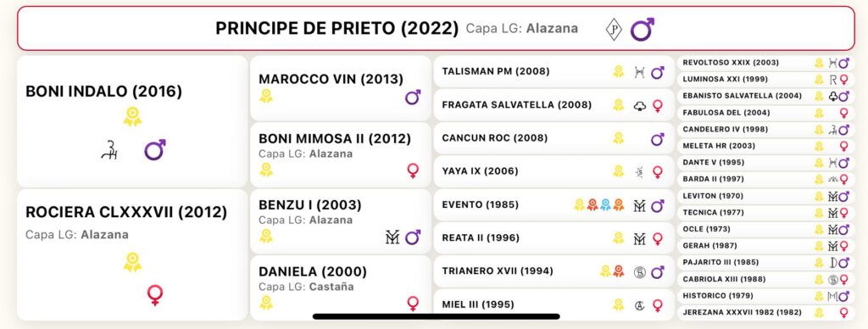Click the breeder brand icon under Boni Indalo
The width and height of the screenshot is (868, 329).
pyautogui.click(x=109, y=150)
